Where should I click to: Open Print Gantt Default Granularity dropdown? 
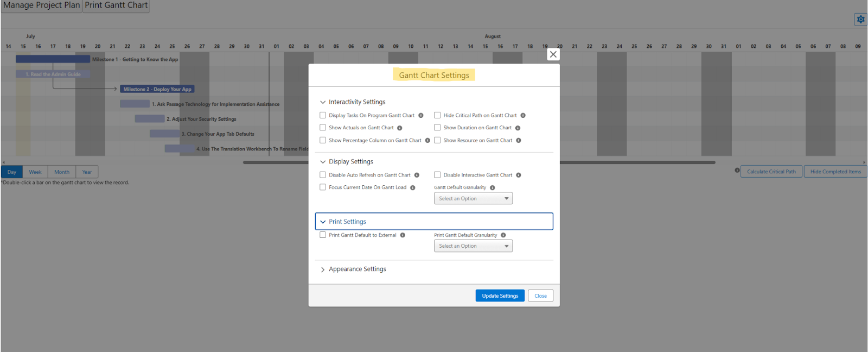[x=473, y=246]
